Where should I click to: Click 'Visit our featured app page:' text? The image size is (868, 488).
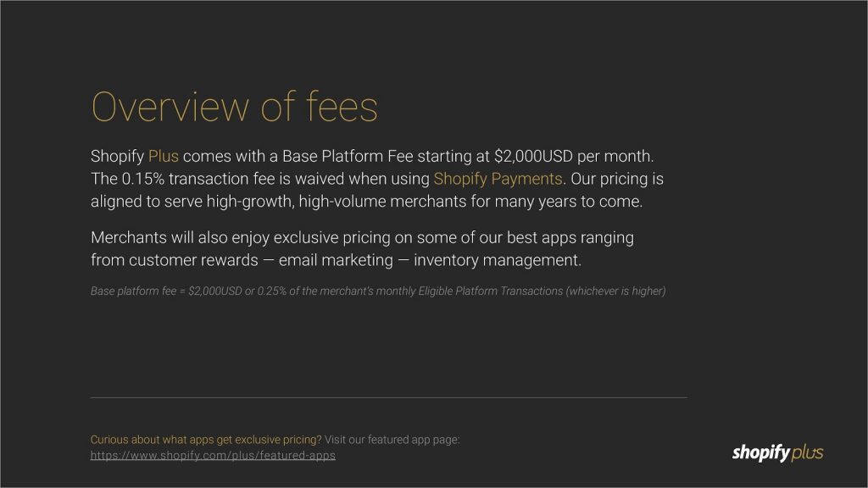pyautogui.click(x=392, y=440)
